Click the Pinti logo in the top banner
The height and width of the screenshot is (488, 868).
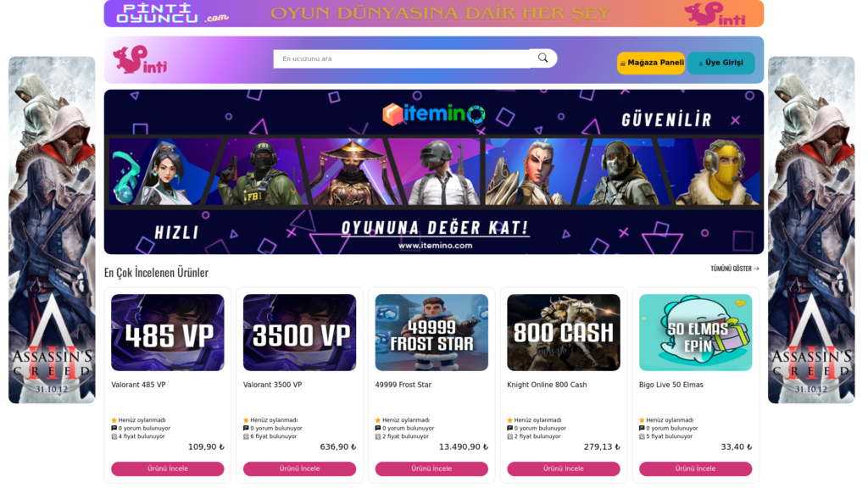coord(715,14)
